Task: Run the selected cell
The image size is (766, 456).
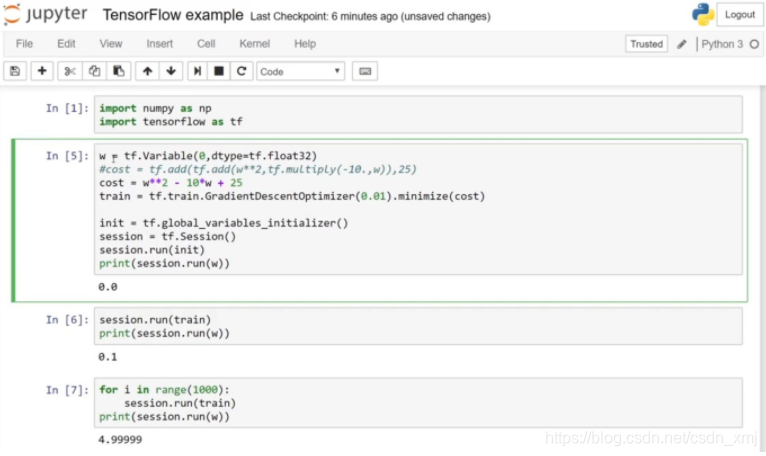Action: 197,71
